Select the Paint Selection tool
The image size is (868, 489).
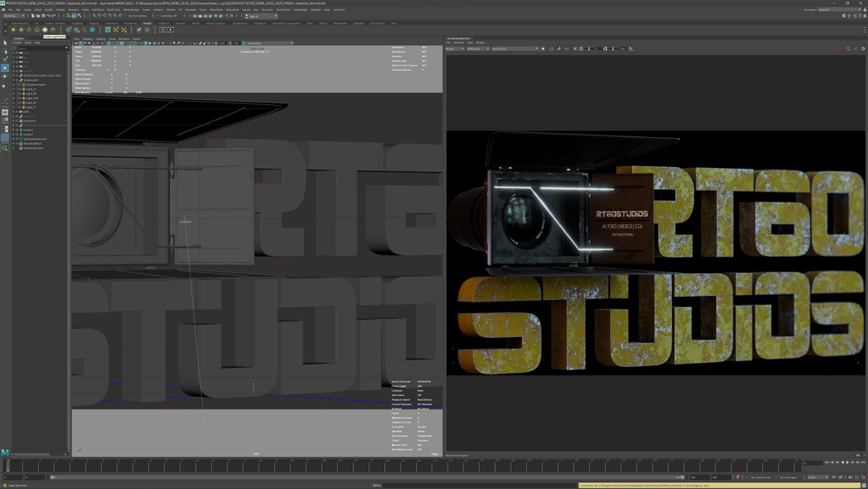(x=5, y=60)
